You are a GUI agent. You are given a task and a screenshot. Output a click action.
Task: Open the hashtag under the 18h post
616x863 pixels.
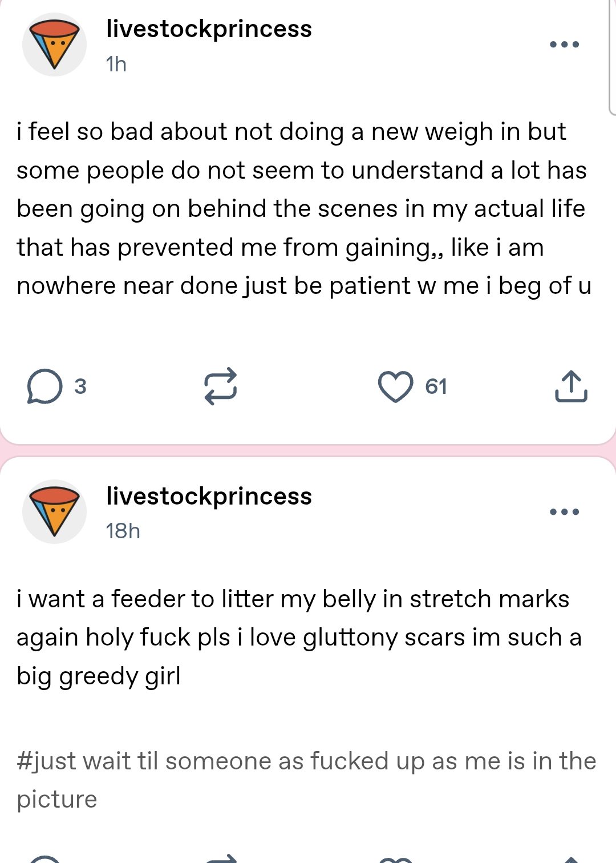(x=306, y=761)
